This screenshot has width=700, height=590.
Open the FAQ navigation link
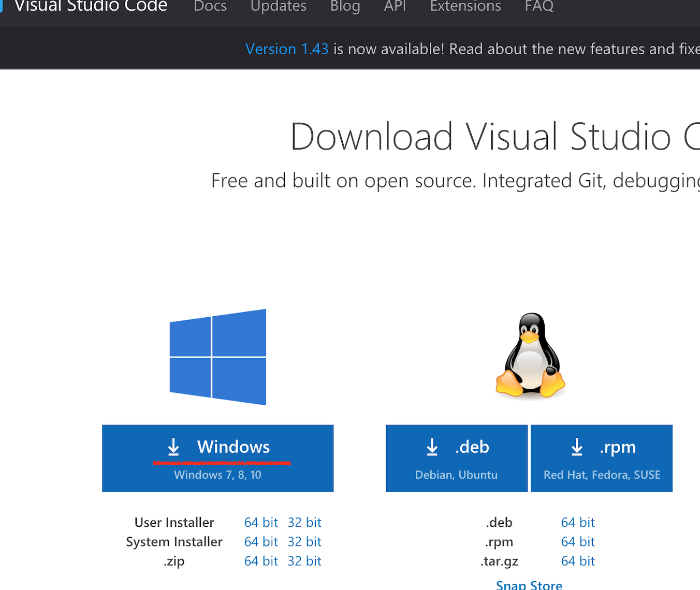(x=539, y=7)
